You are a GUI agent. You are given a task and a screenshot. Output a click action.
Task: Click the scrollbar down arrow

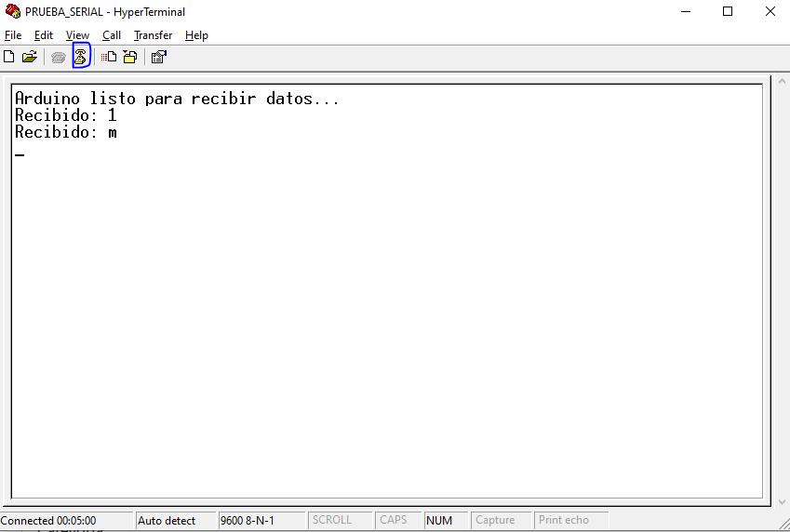point(781,502)
